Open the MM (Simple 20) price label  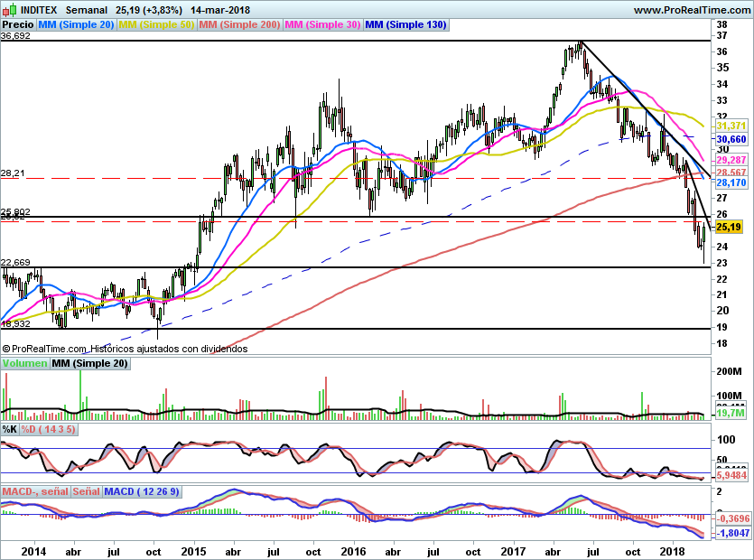click(76, 24)
